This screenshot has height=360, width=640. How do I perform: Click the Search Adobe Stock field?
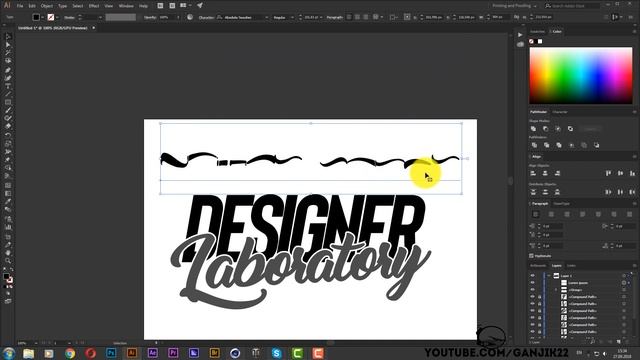pos(572,6)
